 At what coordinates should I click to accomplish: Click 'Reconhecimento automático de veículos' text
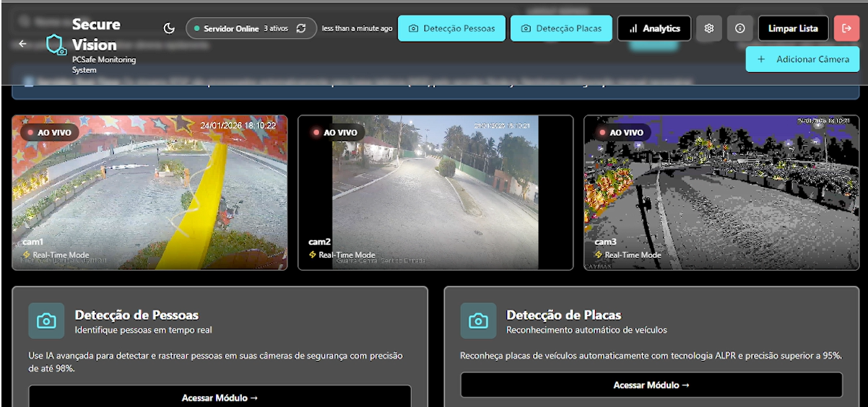click(586, 331)
